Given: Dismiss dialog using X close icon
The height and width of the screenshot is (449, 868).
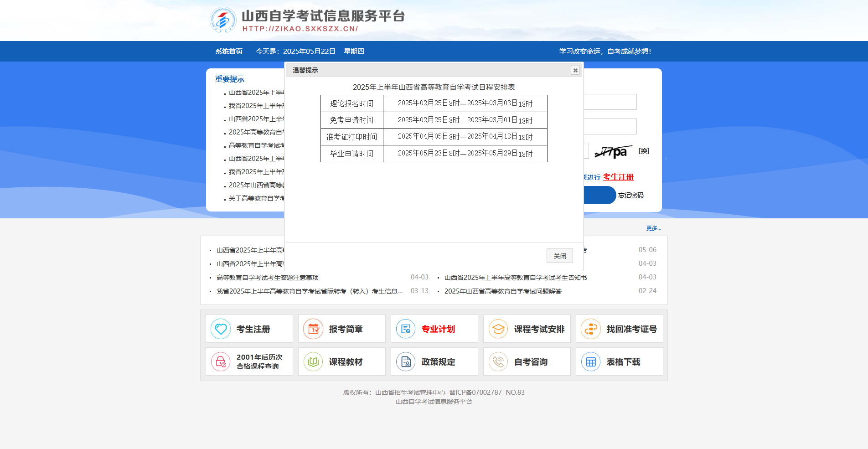Looking at the screenshot, I should [575, 70].
